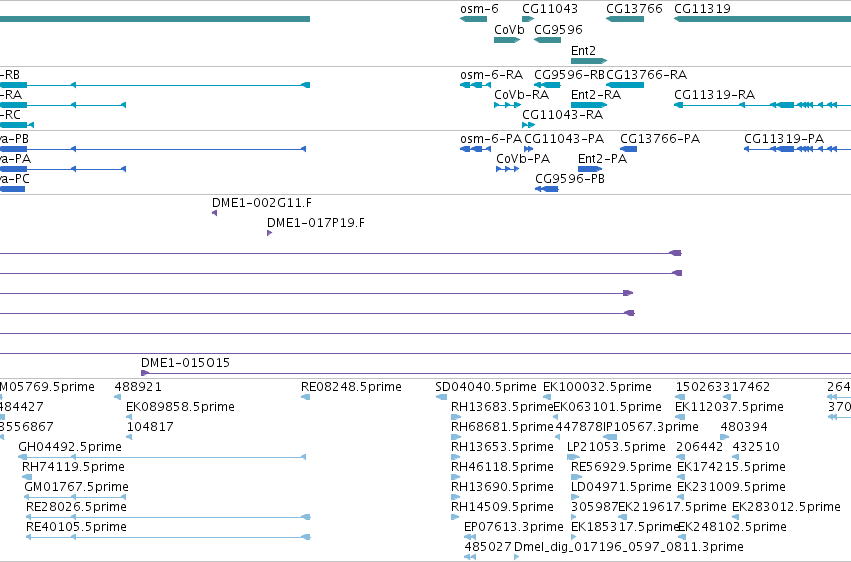Screen dimensions: 851x562
Task: Select the EK100032.5prime EST label
Action: tap(597, 387)
